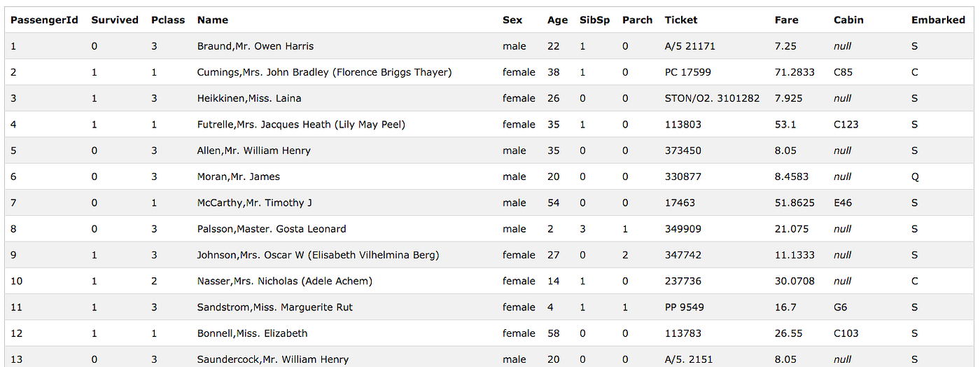Click ticket cell STON/O2. 3101282
Image resolution: width=980 pixels, height=367 pixels.
pyautogui.click(x=712, y=98)
